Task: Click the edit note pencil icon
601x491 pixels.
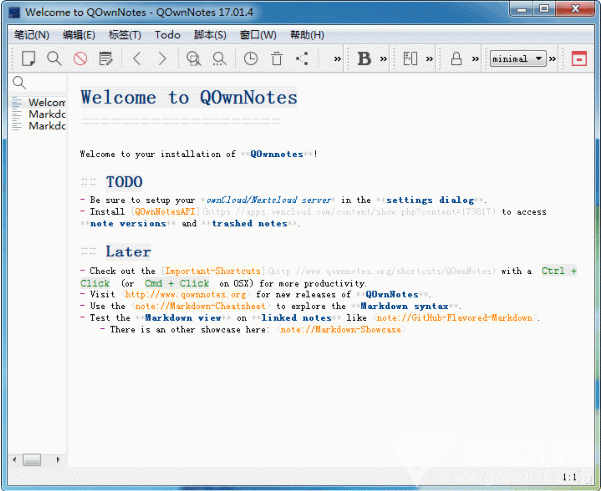Action: point(107,59)
